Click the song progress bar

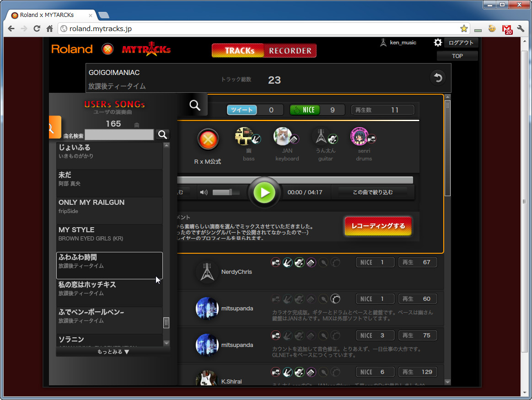[295, 180]
